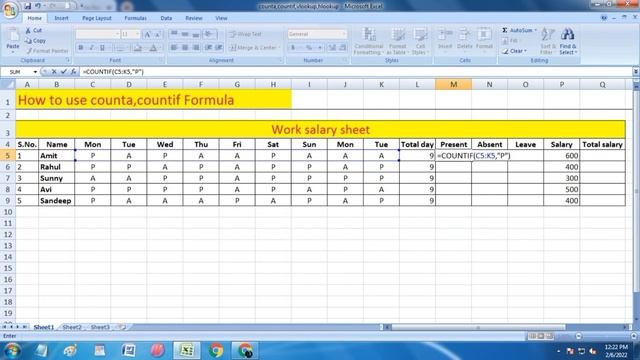Open Insert Function fx dialog
The width and height of the screenshot is (640, 360).
[x=73, y=72]
